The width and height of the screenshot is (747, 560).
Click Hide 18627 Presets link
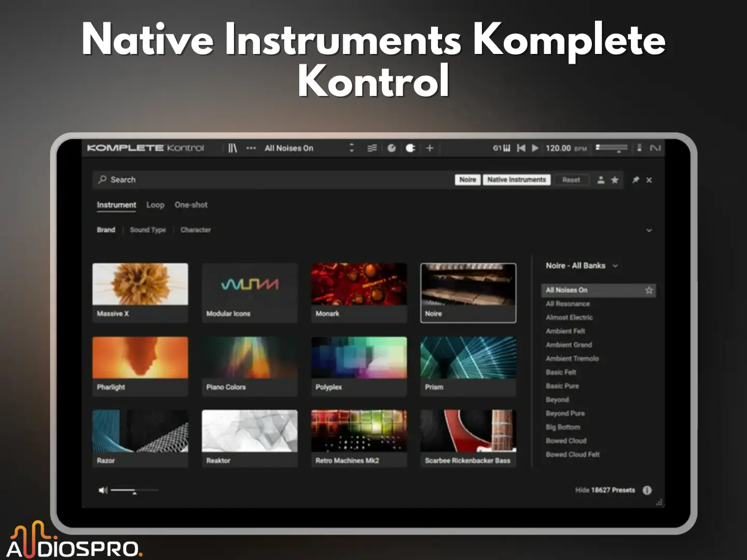(x=605, y=490)
